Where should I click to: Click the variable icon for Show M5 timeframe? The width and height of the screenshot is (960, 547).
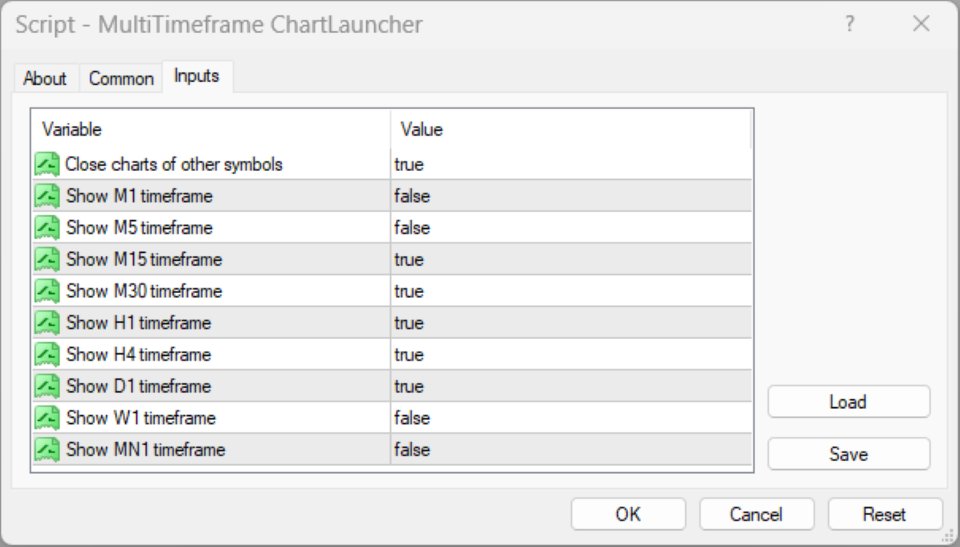point(47,228)
